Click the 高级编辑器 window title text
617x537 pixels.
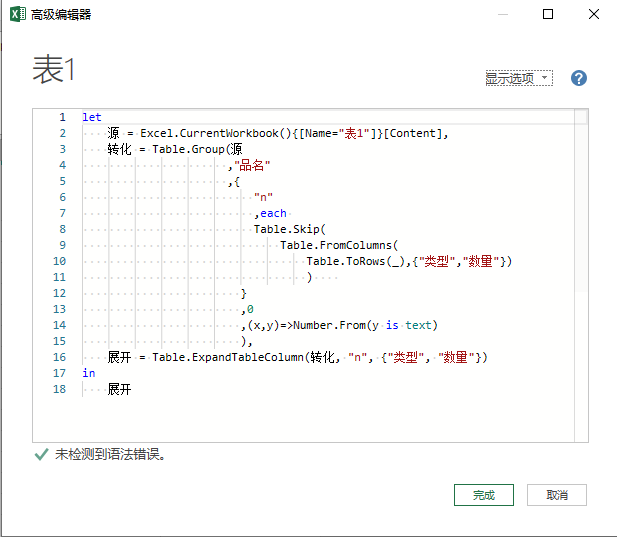(x=61, y=15)
